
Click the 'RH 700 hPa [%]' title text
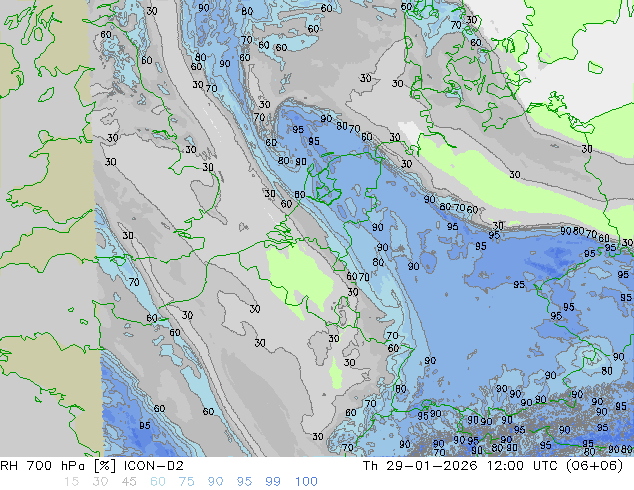(x=59, y=466)
